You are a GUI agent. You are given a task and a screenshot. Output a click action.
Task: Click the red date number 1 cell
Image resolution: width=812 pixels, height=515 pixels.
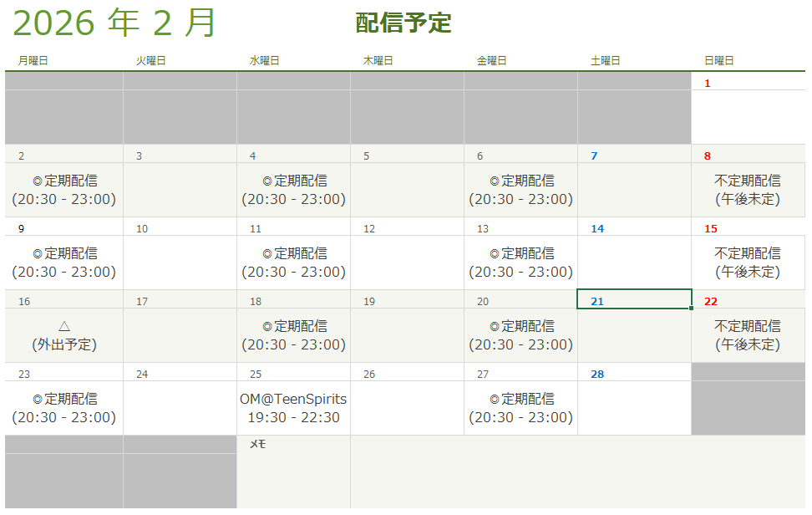coord(748,83)
